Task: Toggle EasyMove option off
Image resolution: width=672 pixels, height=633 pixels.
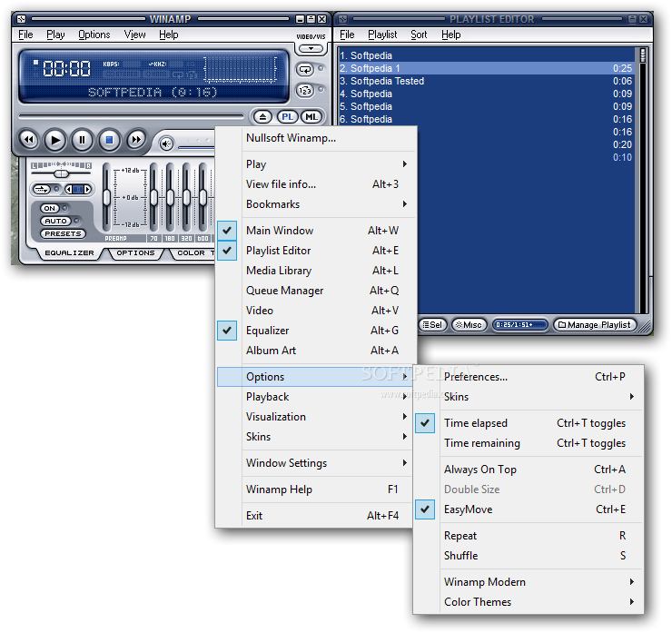Action: pos(529,509)
